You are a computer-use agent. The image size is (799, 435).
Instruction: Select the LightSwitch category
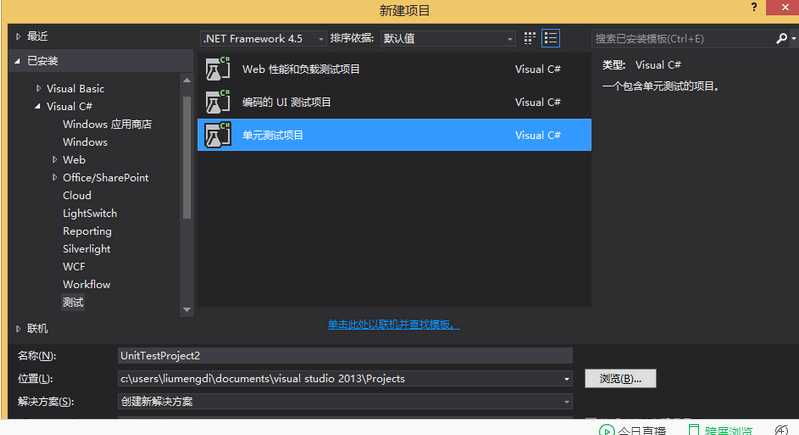(90, 213)
